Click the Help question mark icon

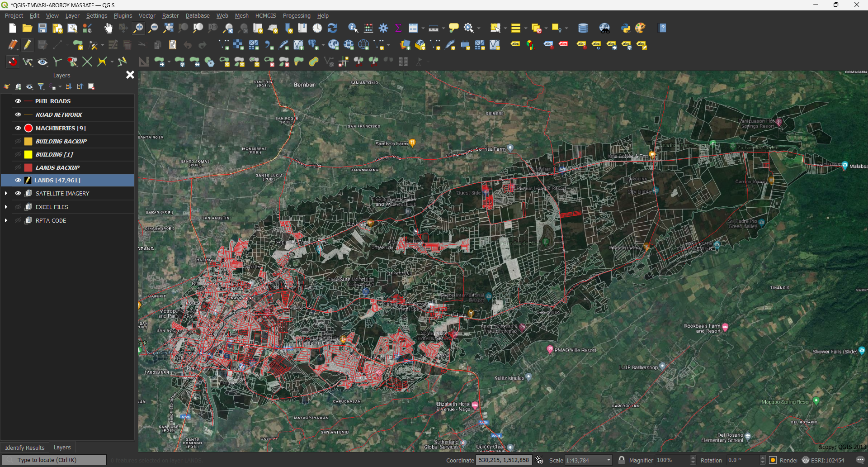663,29
